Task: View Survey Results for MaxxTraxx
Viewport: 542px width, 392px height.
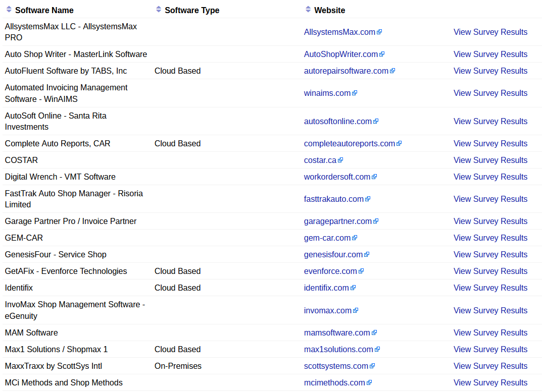Action: pos(490,366)
